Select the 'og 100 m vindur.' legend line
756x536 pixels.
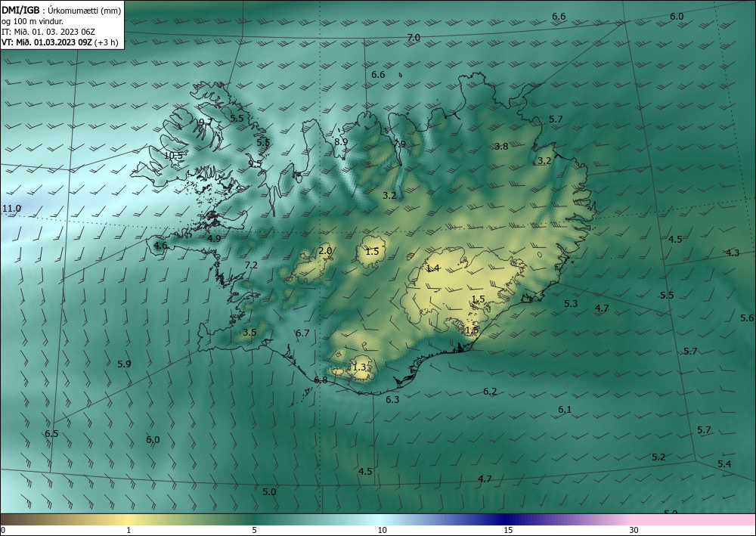click(33, 21)
